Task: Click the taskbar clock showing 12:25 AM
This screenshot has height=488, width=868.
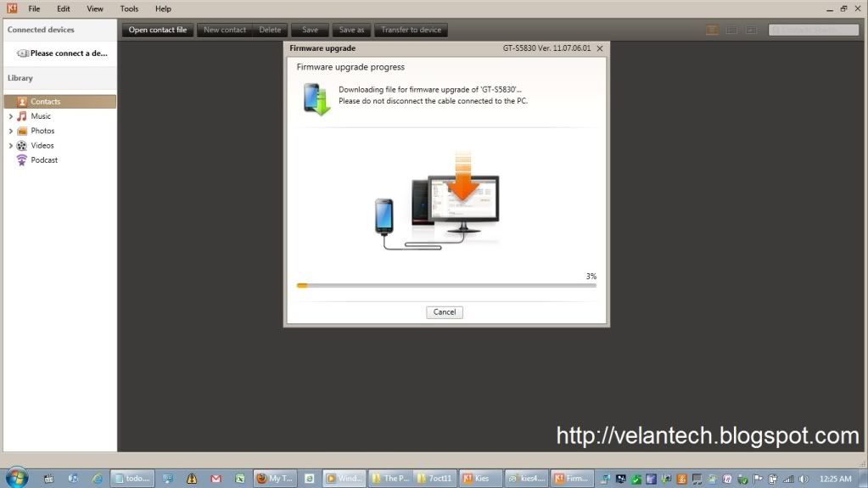Action: 835,480
